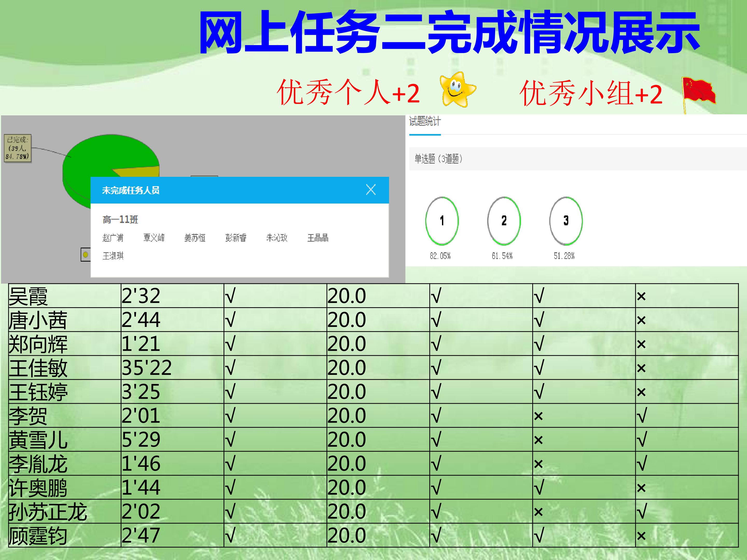Viewport: 747px width, 560px height.
Task: Click the yellow legend dot marker
Action: pyautogui.click(x=85, y=255)
